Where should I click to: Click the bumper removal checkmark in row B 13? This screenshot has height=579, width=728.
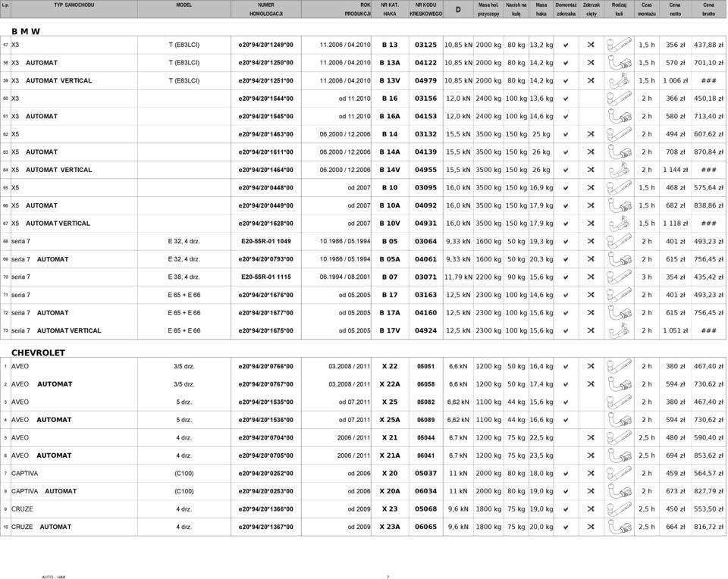coord(566,45)
